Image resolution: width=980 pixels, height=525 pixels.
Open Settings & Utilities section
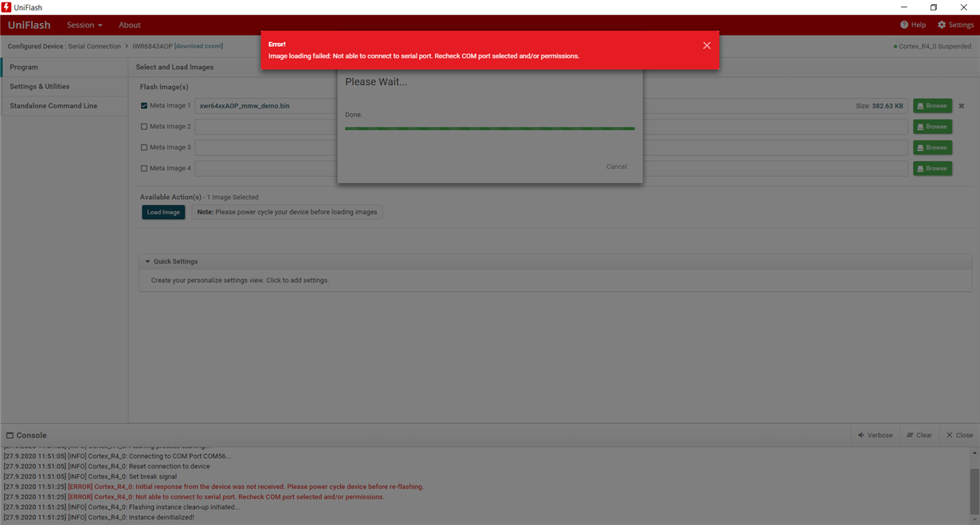click(64, 86)
